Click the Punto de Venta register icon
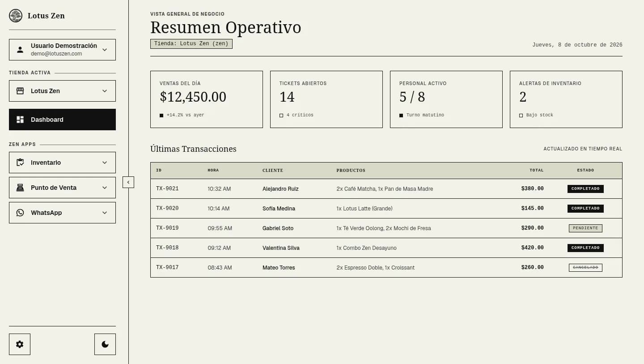The image size is (644, 364). pos(20,188)
